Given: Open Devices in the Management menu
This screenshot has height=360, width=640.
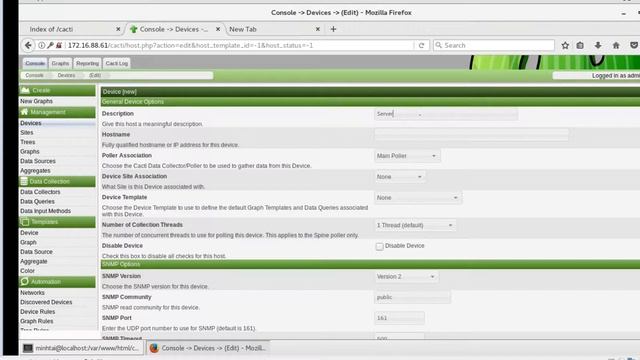Looking at the screenshot, I should pyautogui.click(x=31, y=123).
